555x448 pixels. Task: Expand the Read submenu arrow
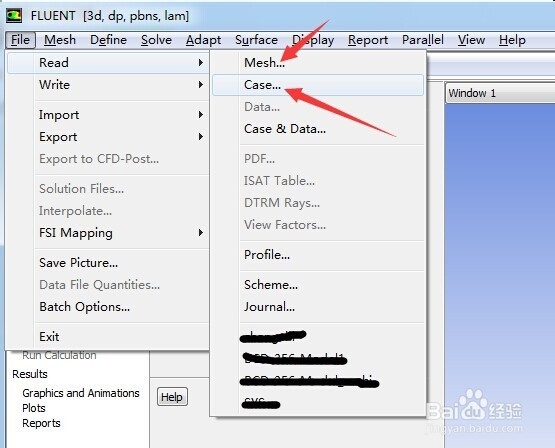pos(201,63)
